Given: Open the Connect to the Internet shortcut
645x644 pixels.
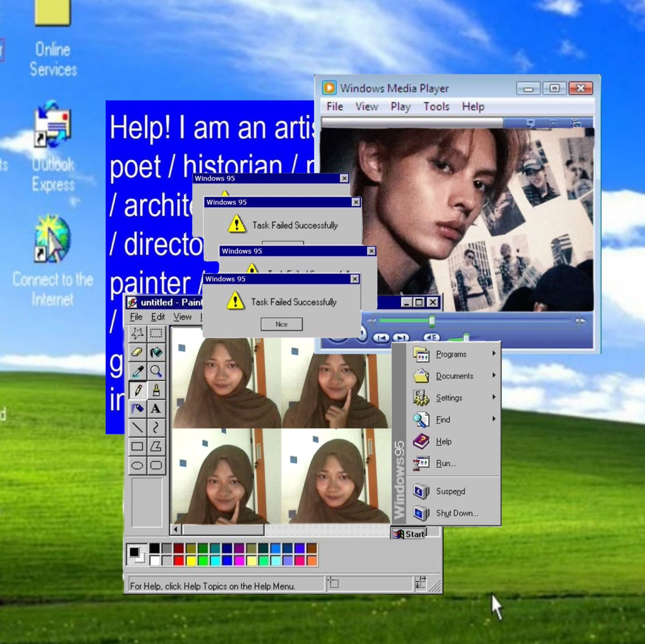Looking at the screenshot, I should pyautogui.click(x=53, y=262).
